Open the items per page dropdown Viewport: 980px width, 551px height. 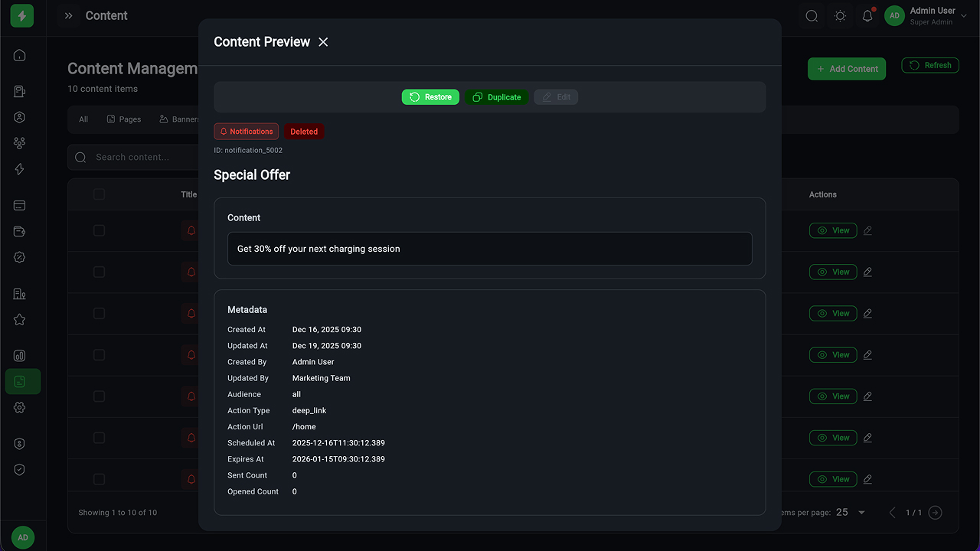tap(851, 513)
